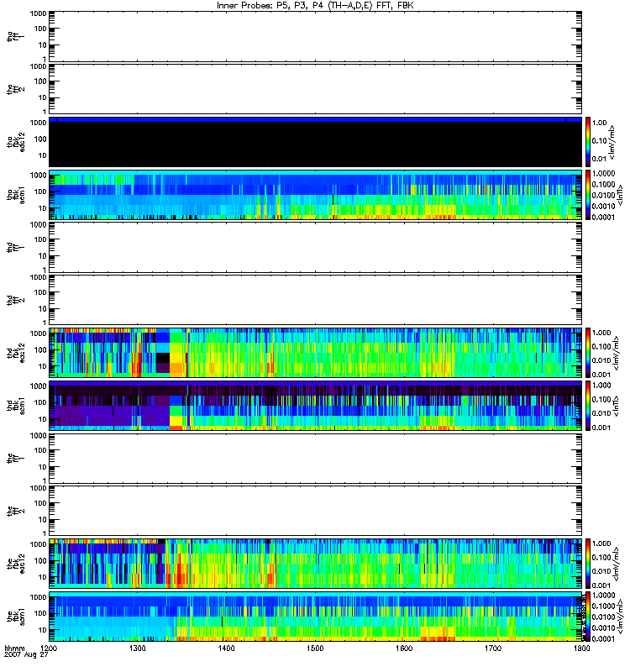
Task: Click the empty 'tha fff 1' plot panel
Action: pos(315,36)
